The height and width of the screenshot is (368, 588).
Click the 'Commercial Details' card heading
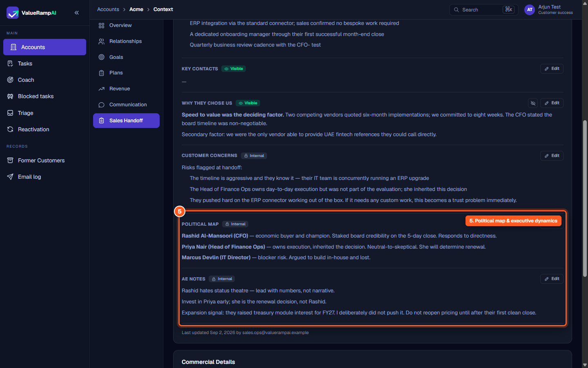click(208, 362)
